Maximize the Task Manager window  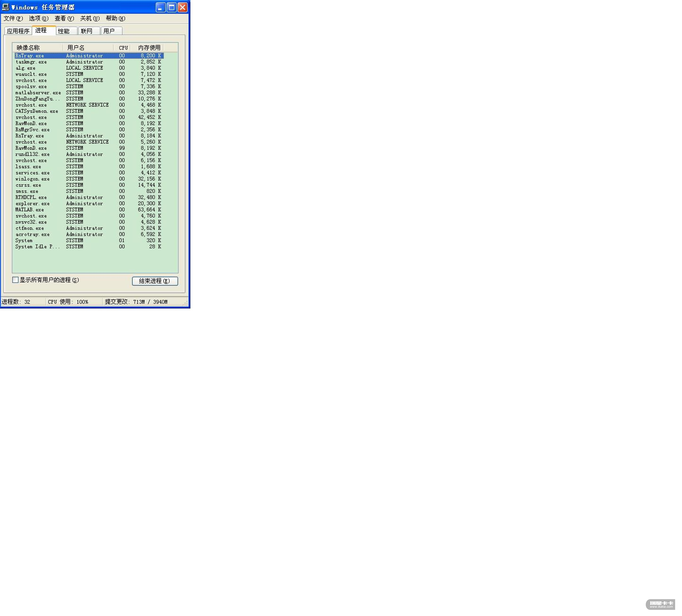pyautogui.click(x=171, y=7)
